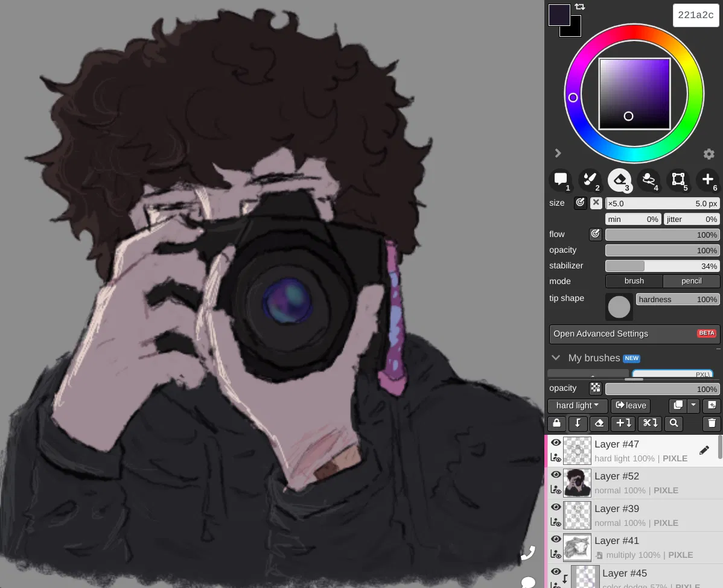The width and height of the screenshot is (723, 588).
Task: Set the min size field
Action: pos(633,219)
